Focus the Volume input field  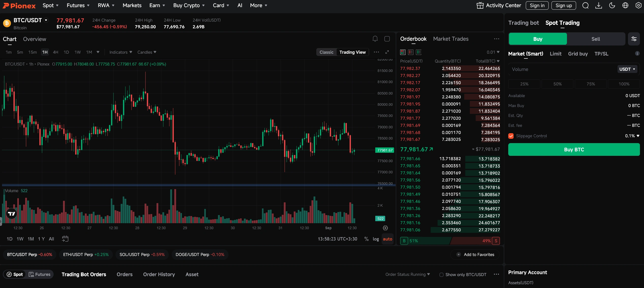[562, 69]
